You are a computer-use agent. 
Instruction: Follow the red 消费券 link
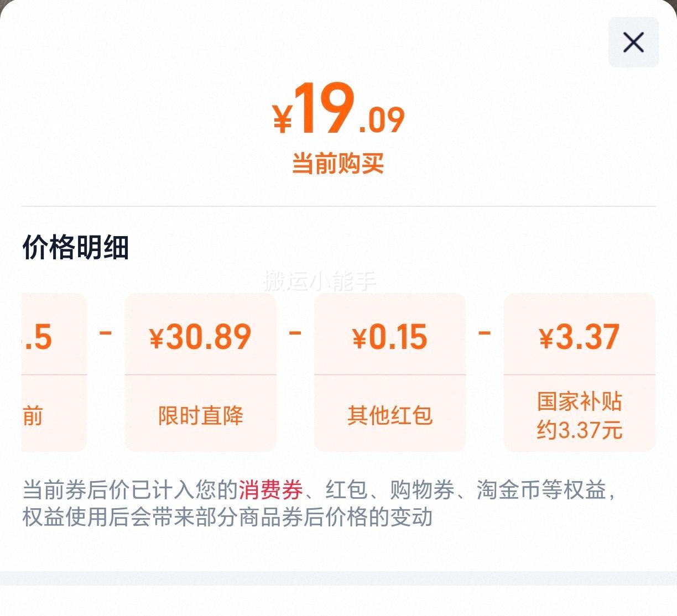tap(270, 490)
